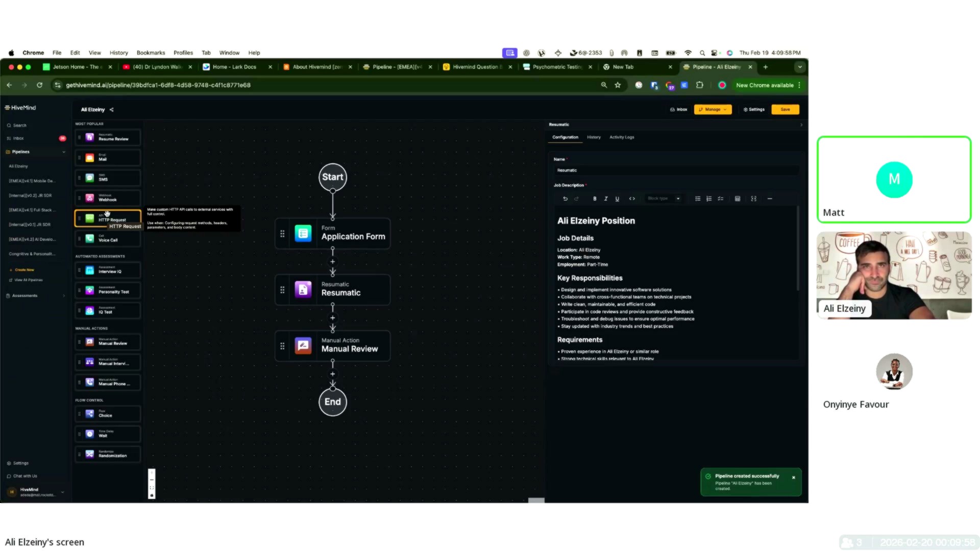The image size is (980, 551).
Task: Select the Resumatic node on the canvas
Action: 333,290
